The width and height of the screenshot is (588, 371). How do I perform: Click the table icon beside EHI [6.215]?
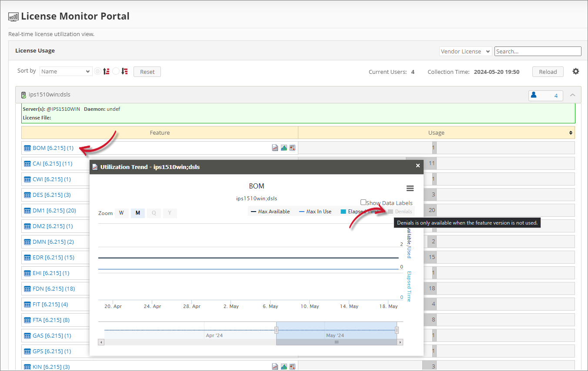[27, 273]
